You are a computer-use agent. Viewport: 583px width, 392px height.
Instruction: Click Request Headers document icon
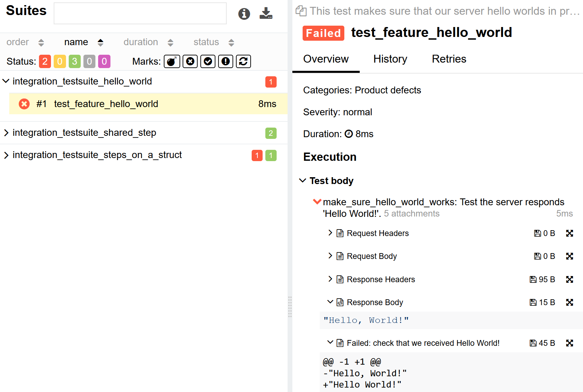(x=340, y=233)
